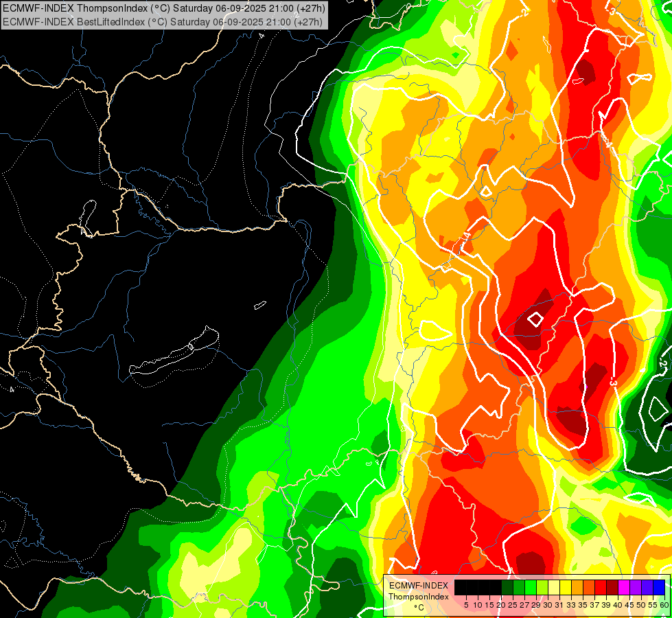This screenshot has width=672, height=618.
Task: Select the dark orange 35–37 legend swatch
Action: (589, 588)
